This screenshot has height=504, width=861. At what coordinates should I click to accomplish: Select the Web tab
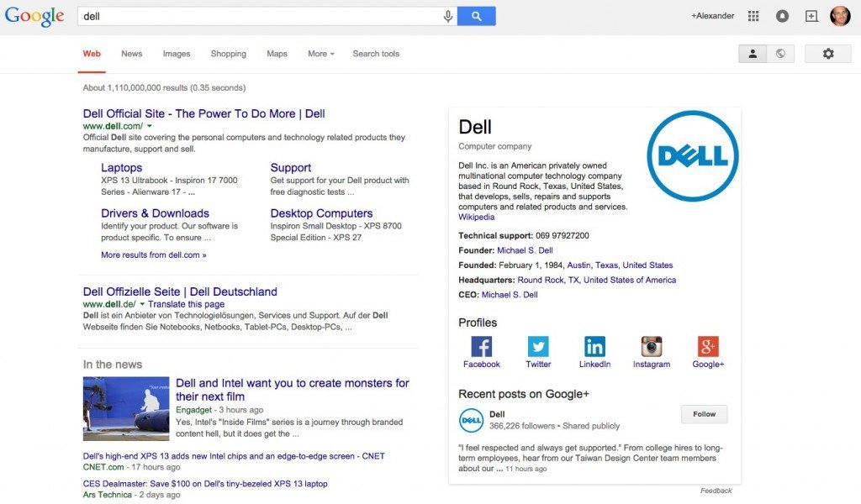point(92,54)
